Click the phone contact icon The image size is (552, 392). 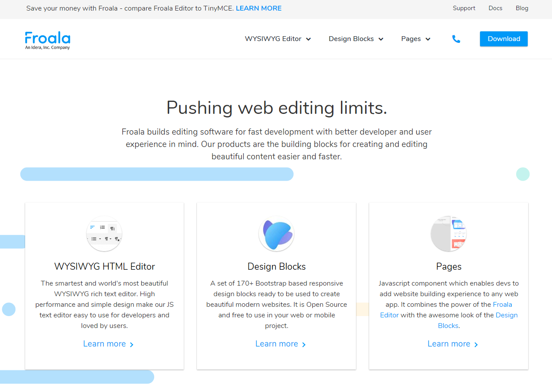pos(456,39)
